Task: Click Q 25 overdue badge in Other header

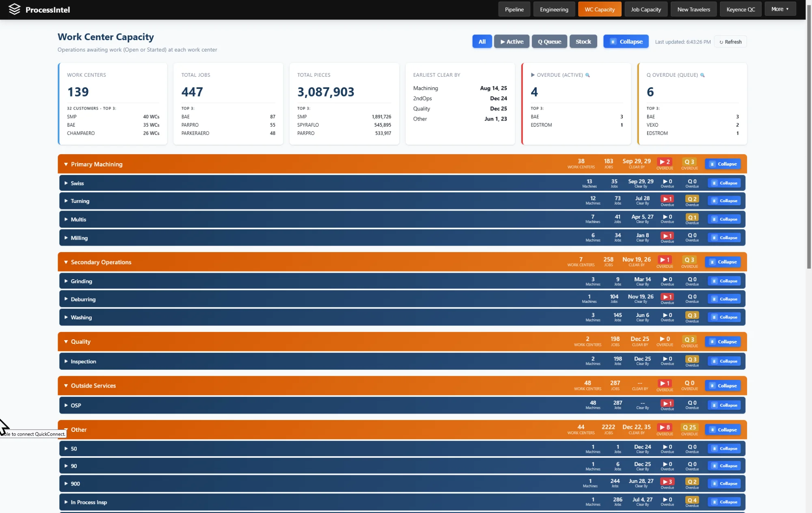Action: (689, 427)
